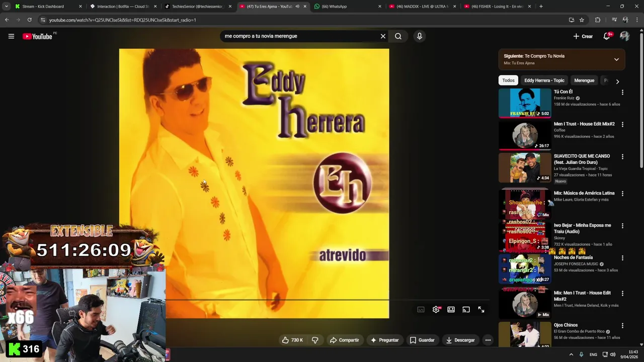The height and width of the screenshot is (362, 644).
Task: Play the Tú Con Él thumbnail
Action: [x=525, y=103]
